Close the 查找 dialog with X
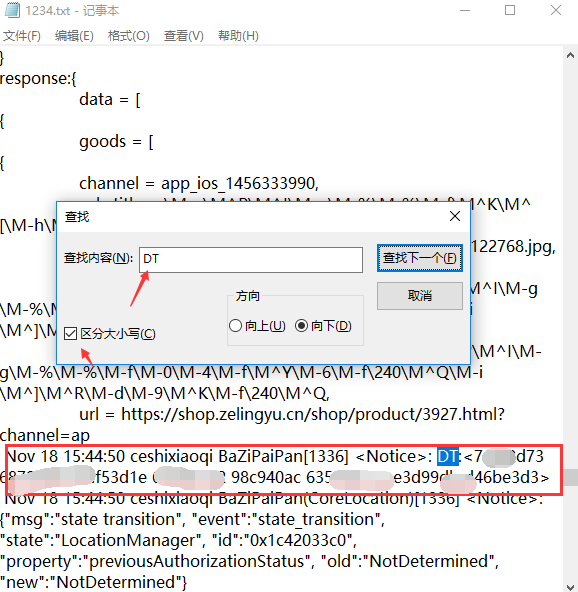The image size is (578, 592). coord(455,216)
